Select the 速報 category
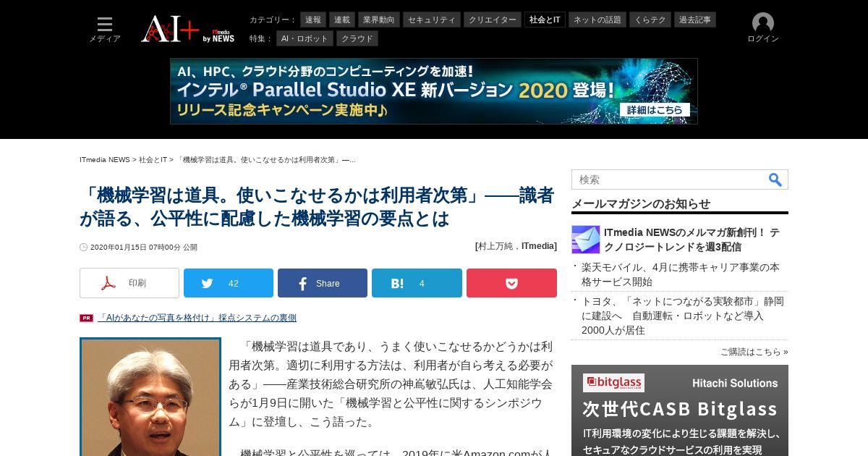The image size is (868, 456). pos(313,20)
